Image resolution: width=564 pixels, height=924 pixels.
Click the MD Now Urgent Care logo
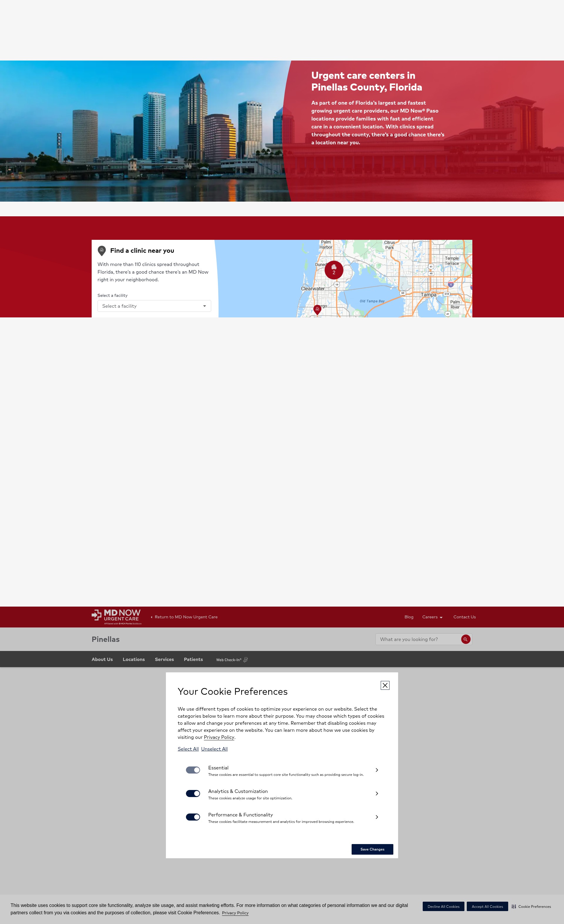pyautogui.click(x=117, y=617)
